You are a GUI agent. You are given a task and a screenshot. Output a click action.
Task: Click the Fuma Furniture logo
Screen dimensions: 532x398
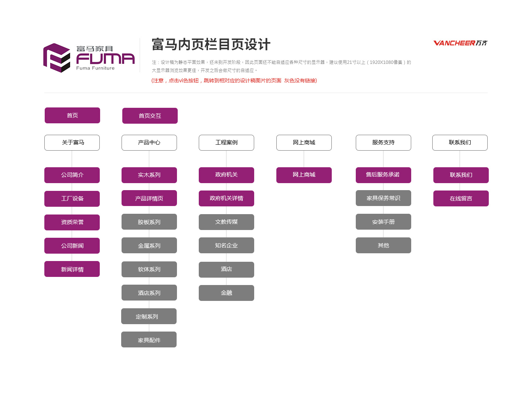(x=89, y=58)
